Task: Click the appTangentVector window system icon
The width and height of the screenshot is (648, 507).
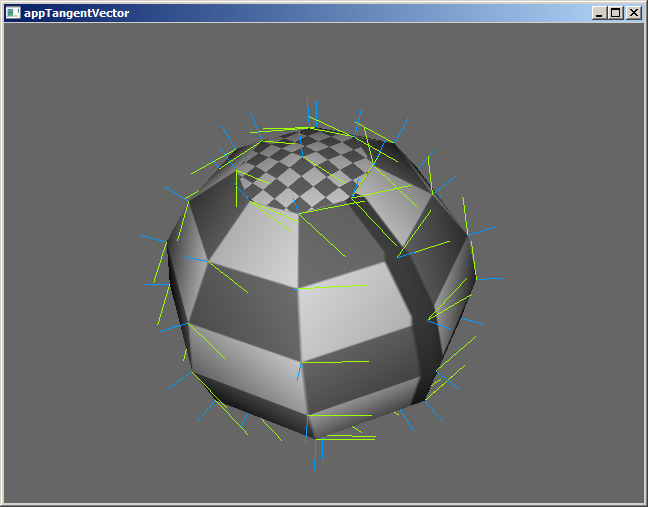Action: 13,13
